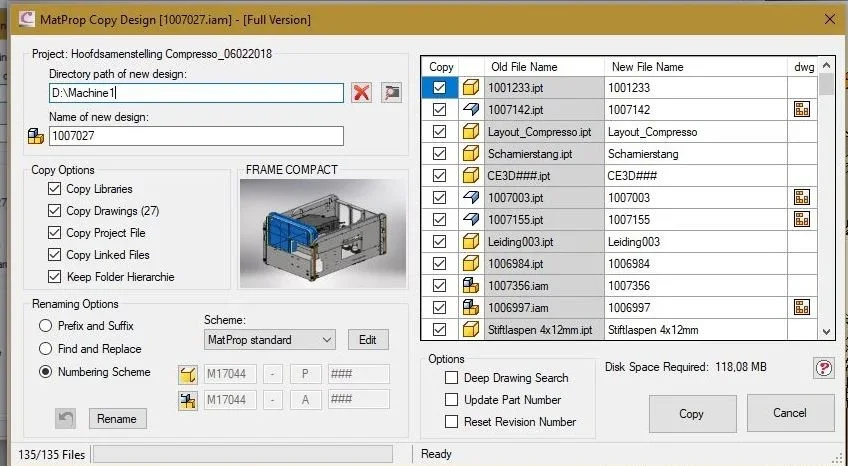This screenshot has height=466, width=848.
Task: Click the Copy button
Action: (692, 414)
